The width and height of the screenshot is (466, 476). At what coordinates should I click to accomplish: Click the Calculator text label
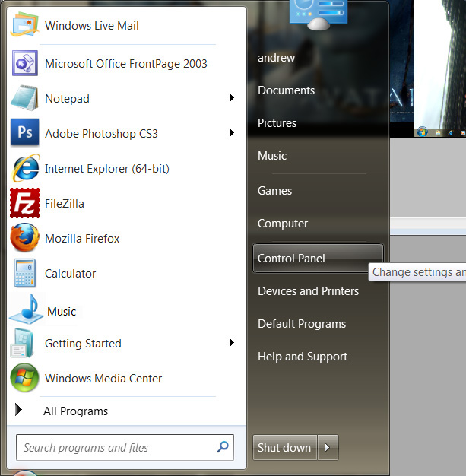tap(70, 274)
